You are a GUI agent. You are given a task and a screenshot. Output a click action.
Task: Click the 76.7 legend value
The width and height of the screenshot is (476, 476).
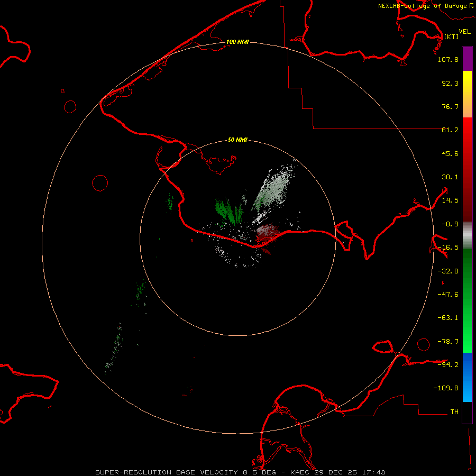click(450, 106)
